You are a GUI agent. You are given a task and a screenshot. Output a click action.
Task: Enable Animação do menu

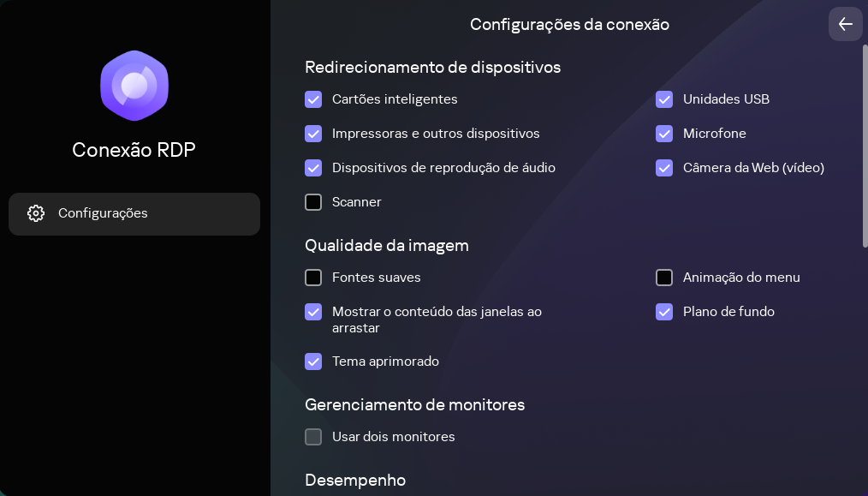click(664, 278)
